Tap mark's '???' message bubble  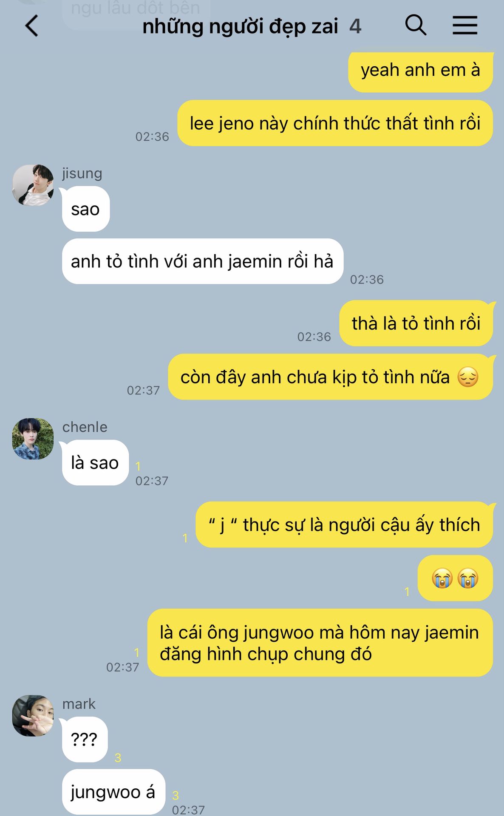(x=85, y=740)
